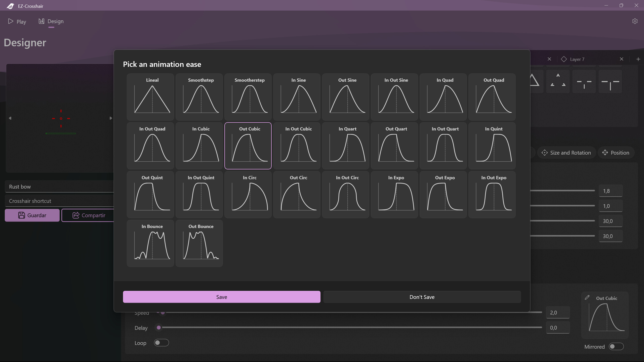Select the three-arrow crosshair shape

pos(558,82)
